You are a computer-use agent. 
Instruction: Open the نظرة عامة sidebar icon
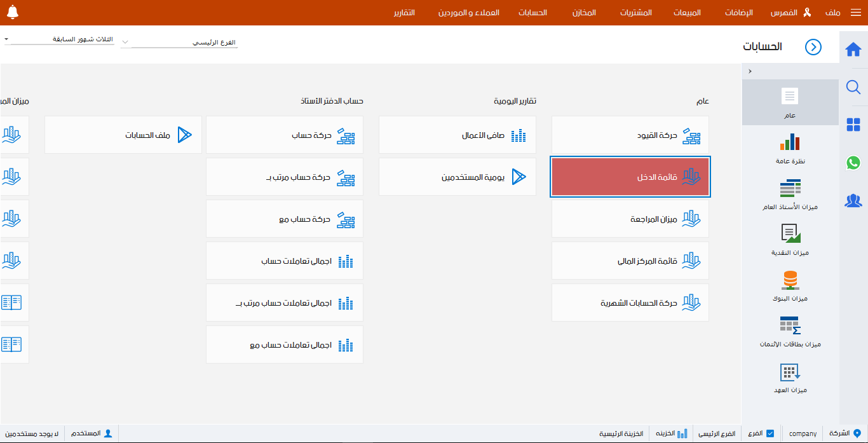pos(790,147)
